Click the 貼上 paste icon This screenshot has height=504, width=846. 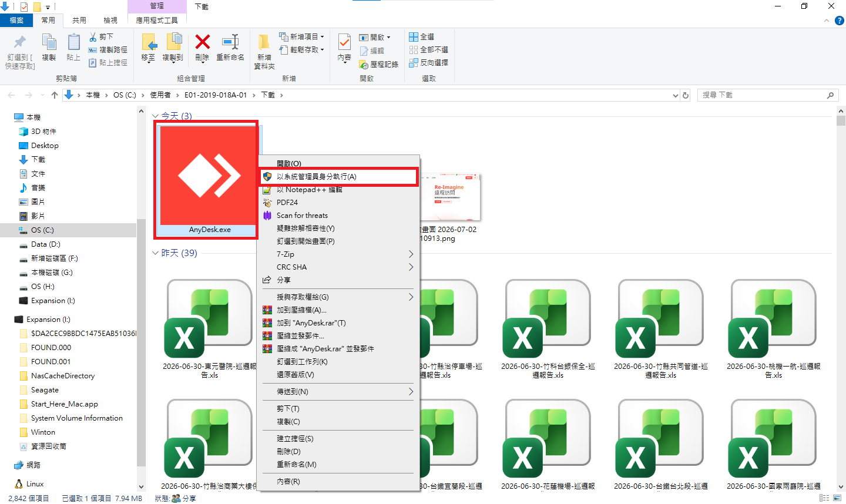pyautogui.click(x=73, y=42)
